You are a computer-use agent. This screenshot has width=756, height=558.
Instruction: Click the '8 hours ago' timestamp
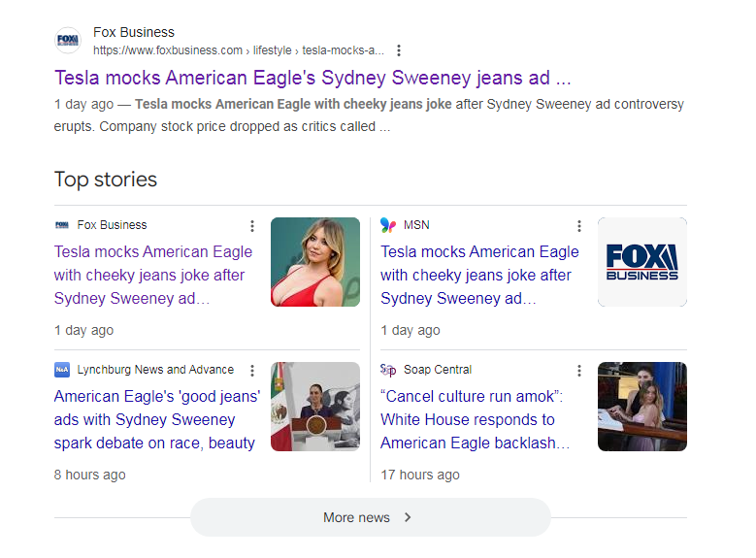click(89, 476)
